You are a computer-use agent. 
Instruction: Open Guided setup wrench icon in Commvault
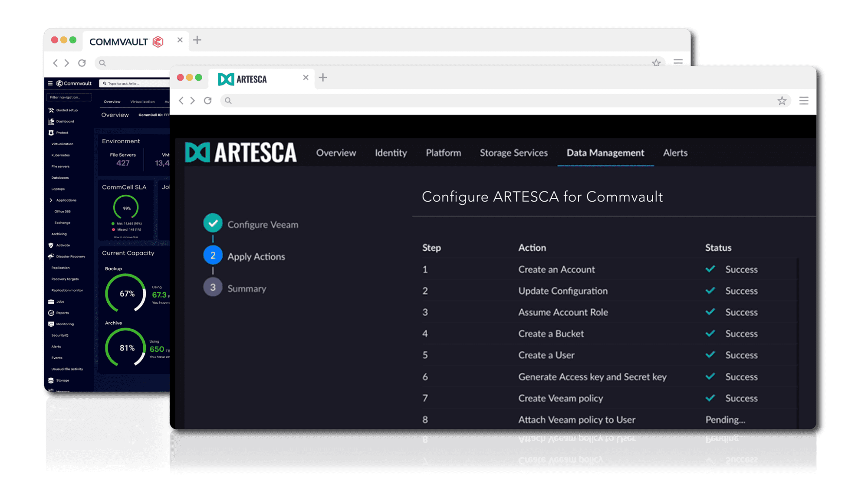click(51, 110)
